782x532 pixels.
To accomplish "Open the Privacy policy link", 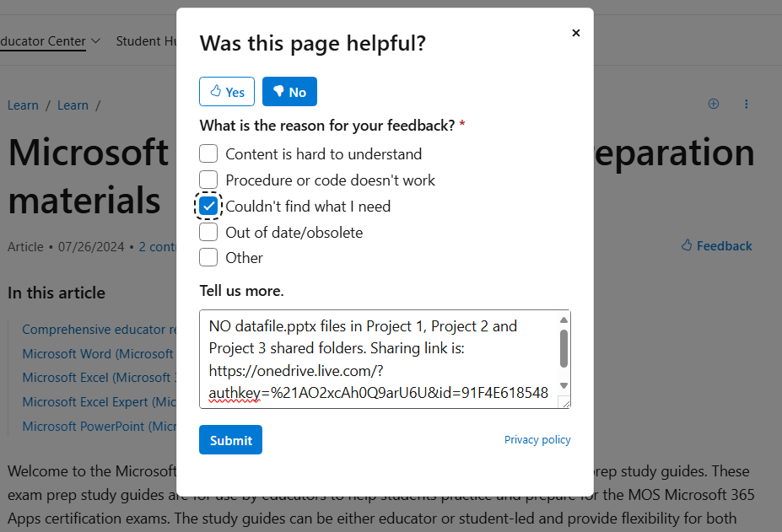I will 537,439.
